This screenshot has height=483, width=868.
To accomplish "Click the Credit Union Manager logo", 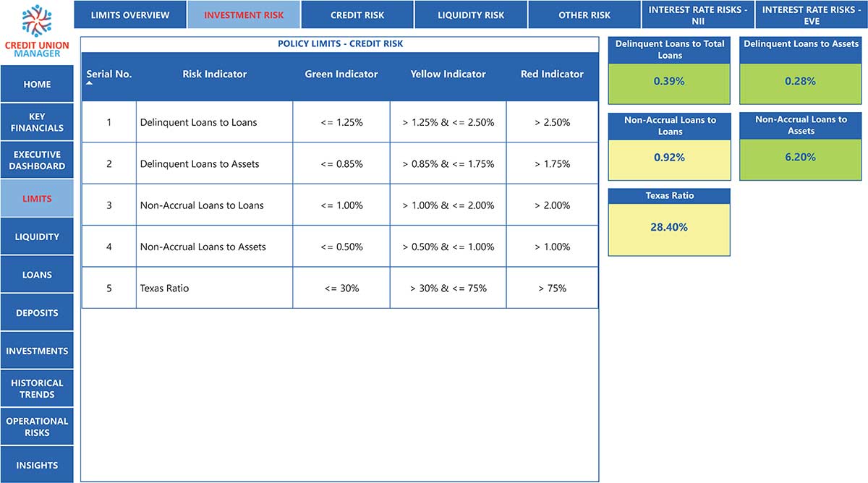I will pos(36,31).
